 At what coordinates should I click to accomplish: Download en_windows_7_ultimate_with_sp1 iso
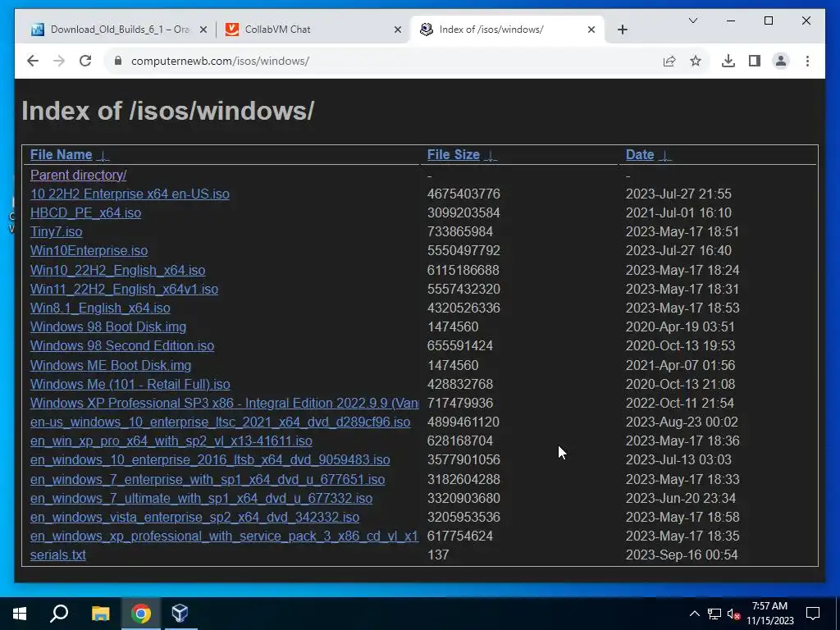click(202, 498)
